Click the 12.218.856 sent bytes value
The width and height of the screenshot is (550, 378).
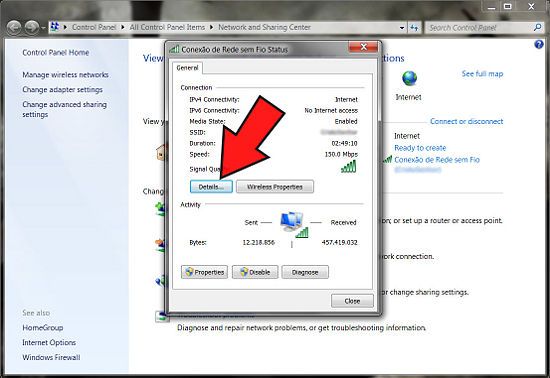tap(259, 242)
